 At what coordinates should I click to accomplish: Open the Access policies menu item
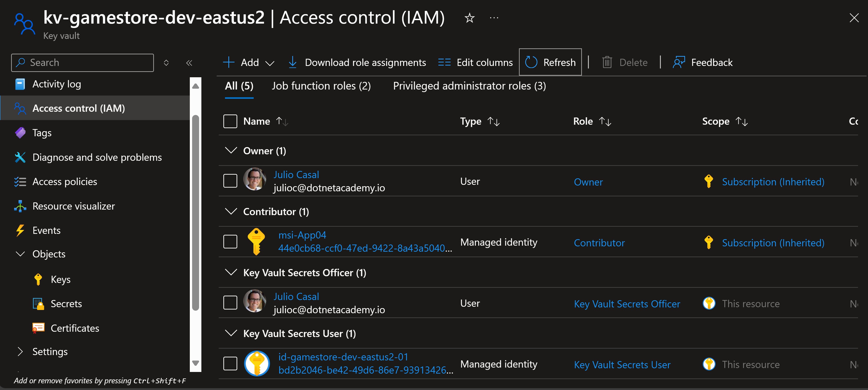(x=95, y=182)
